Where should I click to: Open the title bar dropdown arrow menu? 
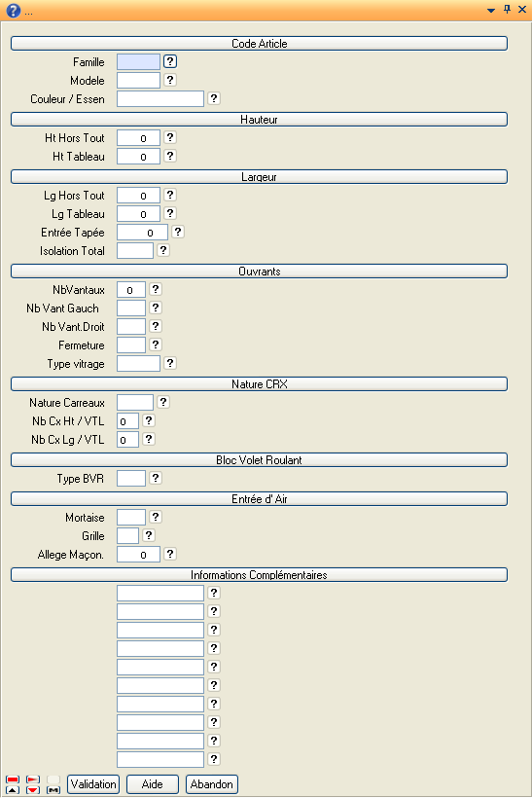pyautogui.click(x=491, y=10)
